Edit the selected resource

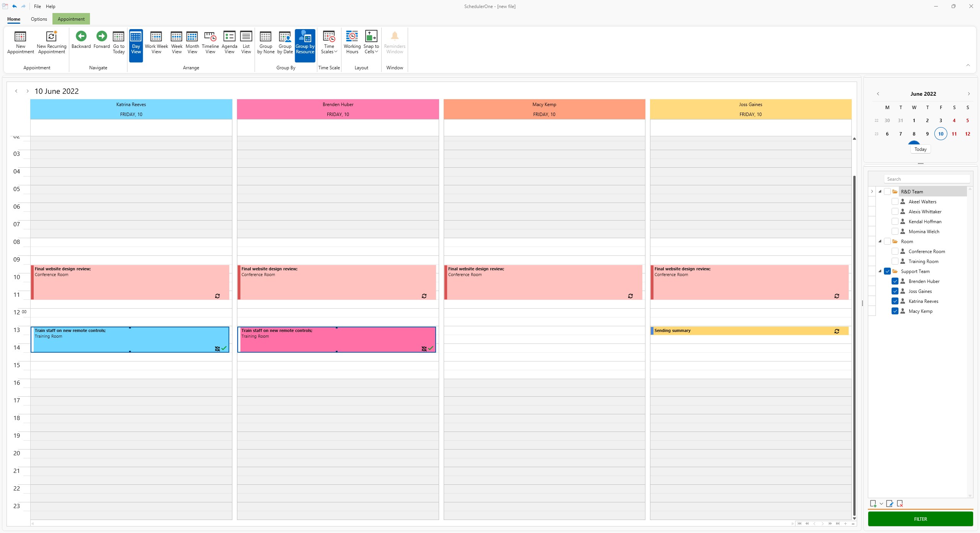[890, 504]
